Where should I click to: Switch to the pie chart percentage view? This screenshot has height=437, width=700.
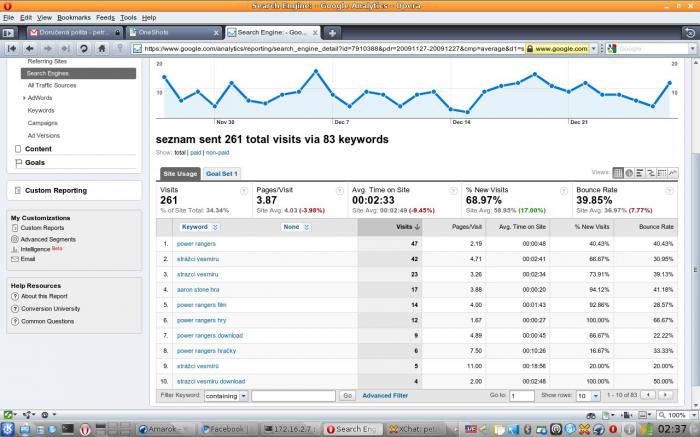tap(629, 173)
